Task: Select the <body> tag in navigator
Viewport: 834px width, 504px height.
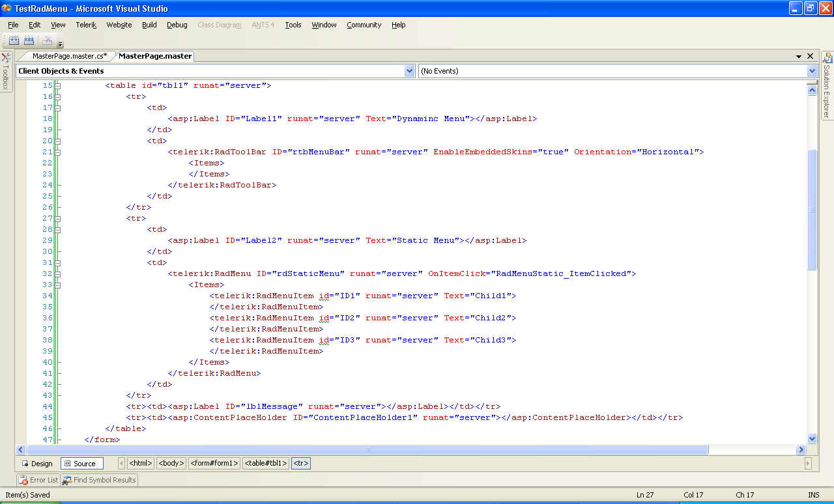Action: pos(171,464)
